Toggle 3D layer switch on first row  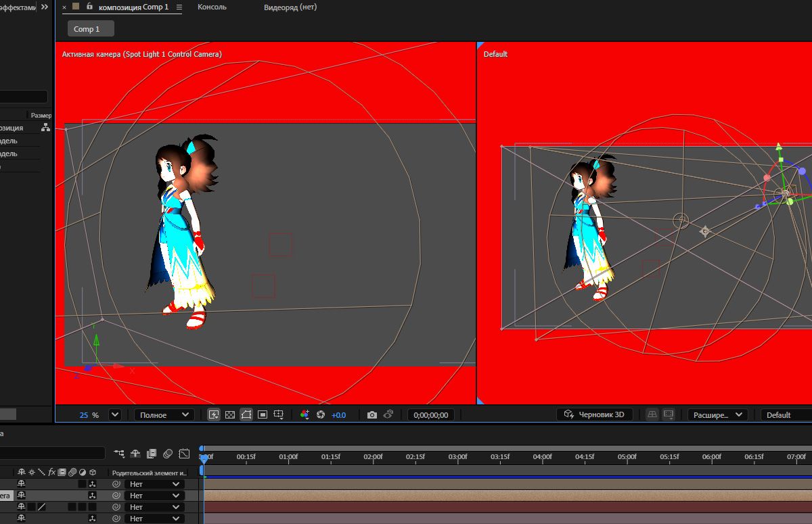pyautogui.click(x=93, y=484)
